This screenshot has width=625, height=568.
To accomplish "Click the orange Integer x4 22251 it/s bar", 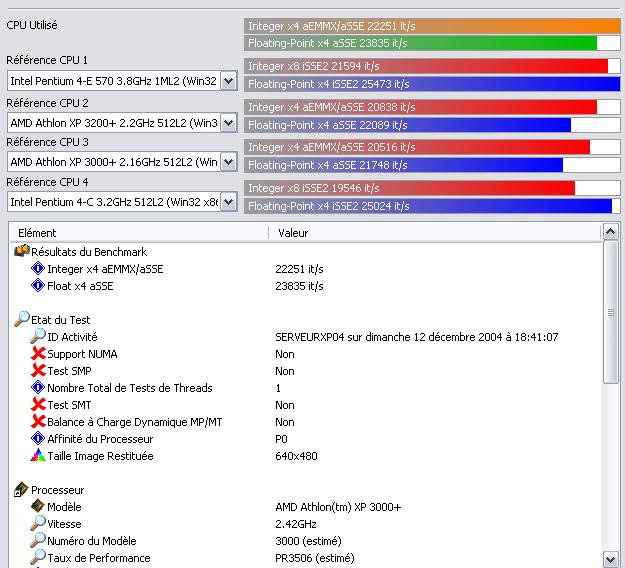I will [432, 25].
